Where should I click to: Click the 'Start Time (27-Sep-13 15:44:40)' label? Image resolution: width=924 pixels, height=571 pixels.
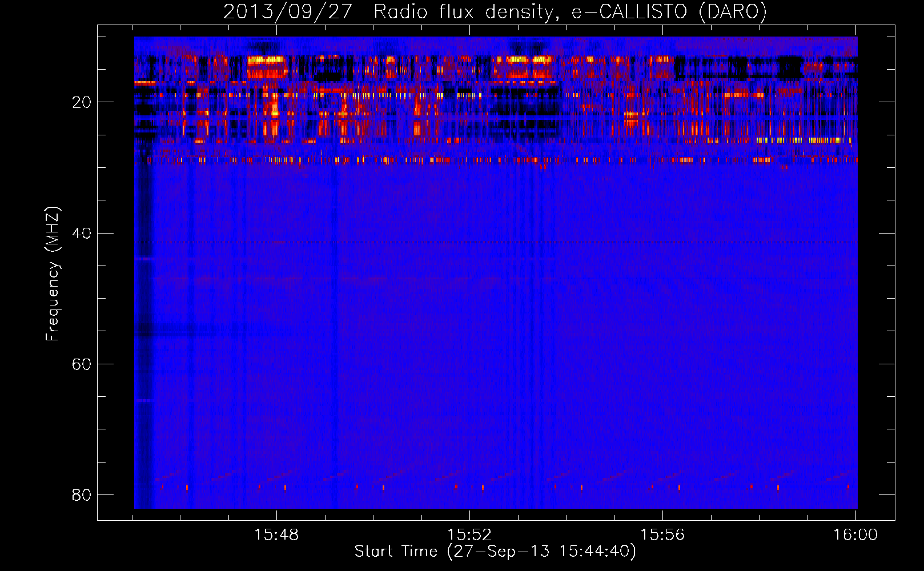click(495, 552)
